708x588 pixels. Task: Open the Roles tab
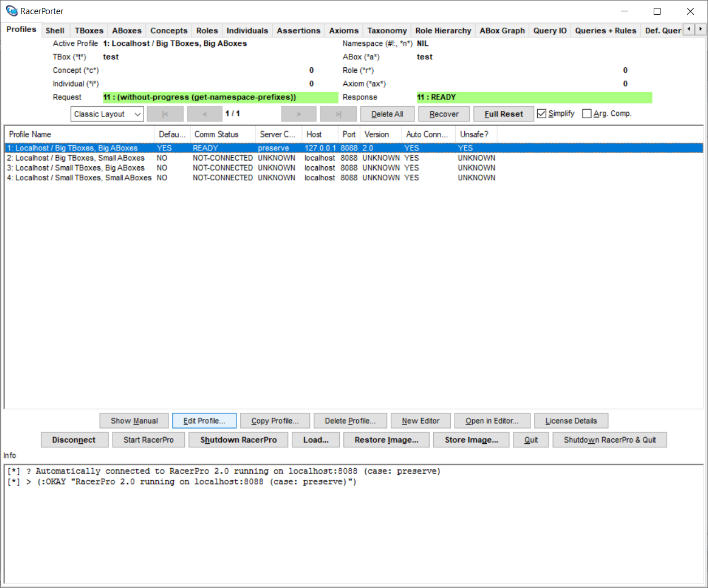click(207, 31)
